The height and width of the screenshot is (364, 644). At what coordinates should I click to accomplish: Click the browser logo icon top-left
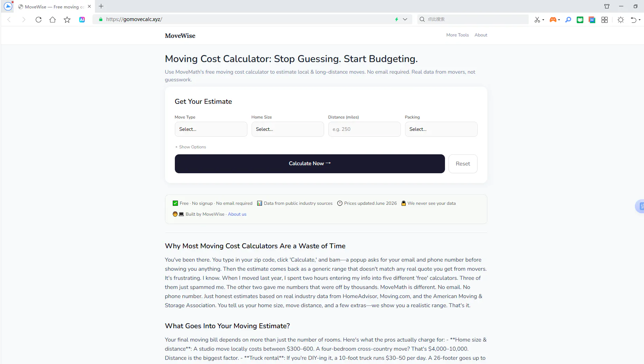tap(8, 6)
